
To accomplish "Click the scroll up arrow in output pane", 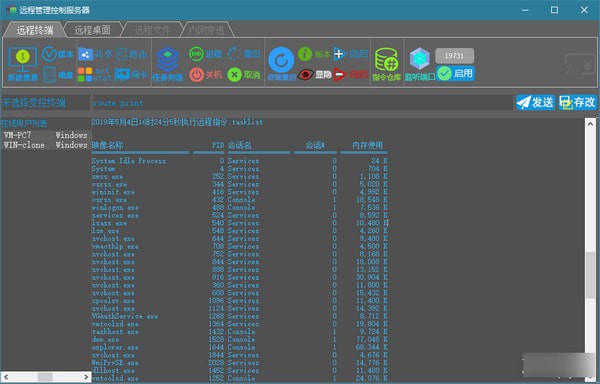I will (x=590, y=124).
